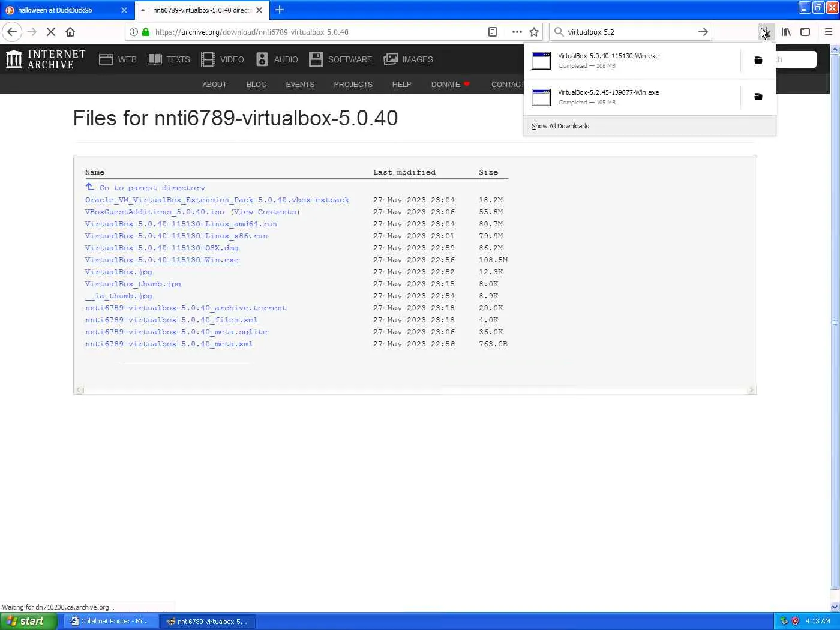Select the nnti6789-virtualbox taskbar button
840x630 pixels.
pos(208,621)
